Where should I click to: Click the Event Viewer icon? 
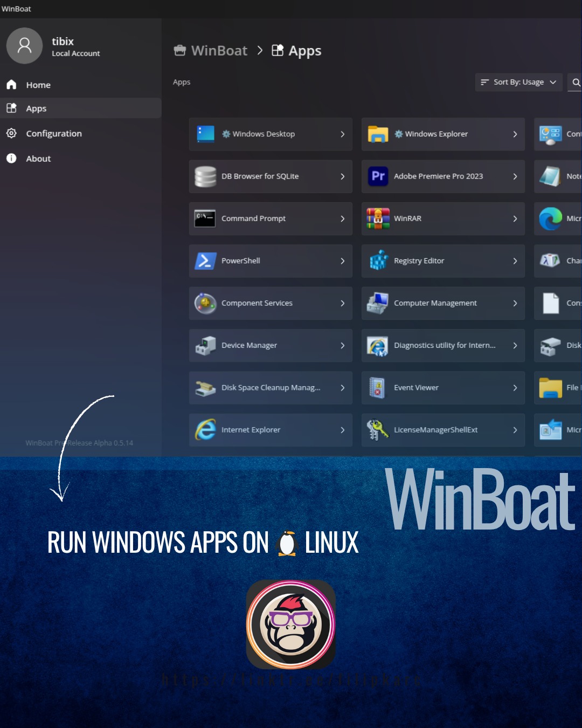pyautogui.click(x=377, y=388)
